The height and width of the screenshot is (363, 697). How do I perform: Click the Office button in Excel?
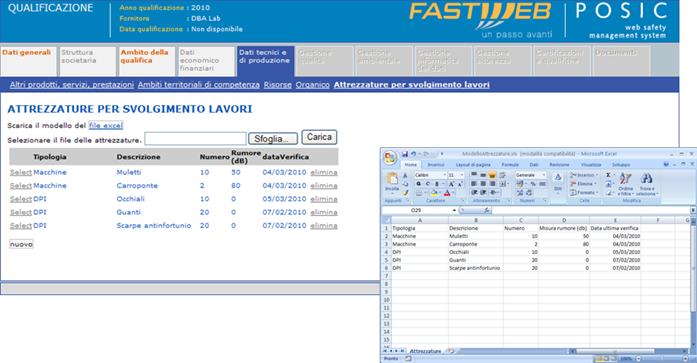390,157
